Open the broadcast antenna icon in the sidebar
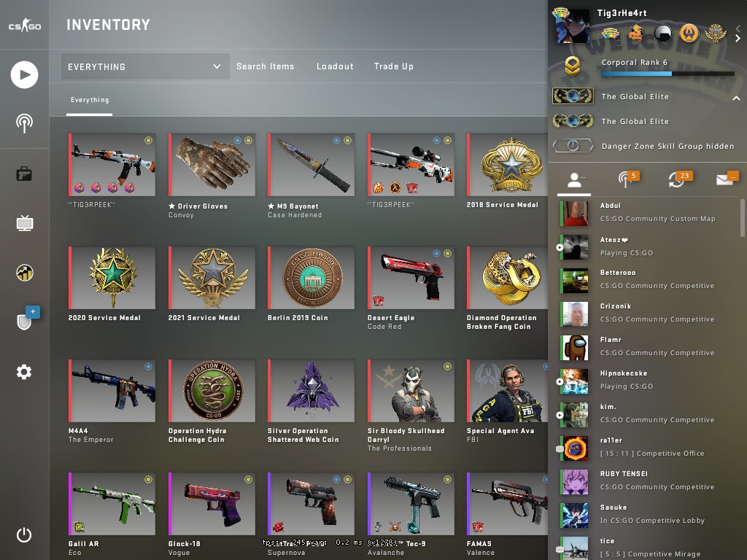Viewport: 747px width, 560px height. point(24,123)
